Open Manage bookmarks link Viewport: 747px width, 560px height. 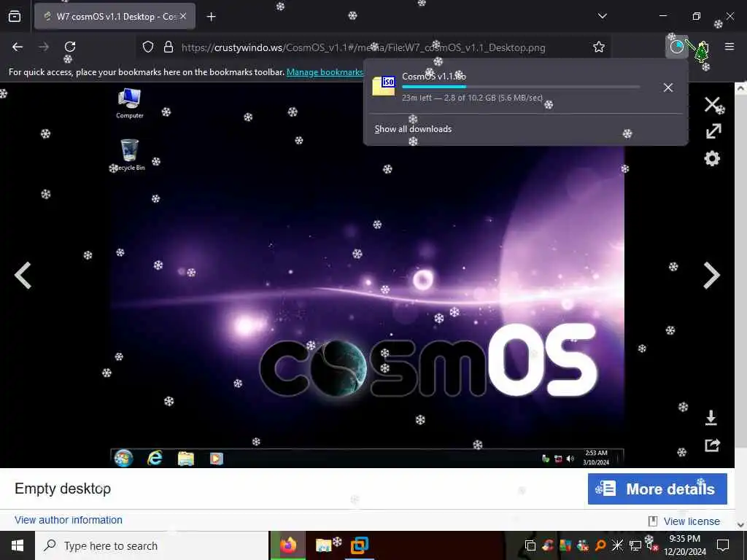(325, 72)
